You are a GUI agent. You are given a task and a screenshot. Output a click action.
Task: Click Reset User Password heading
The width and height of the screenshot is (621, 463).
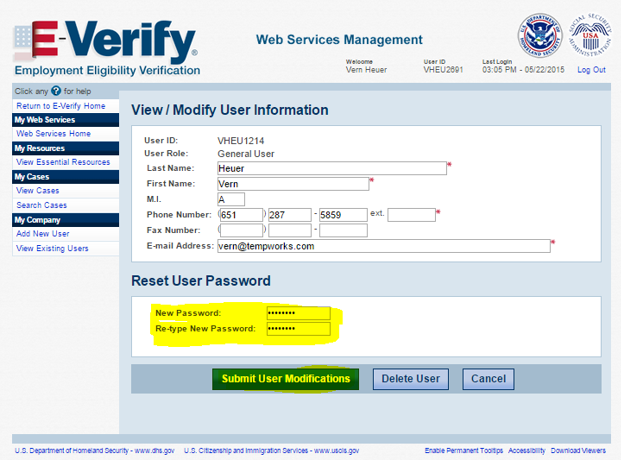pyautogui.click(x=201, y=281)
